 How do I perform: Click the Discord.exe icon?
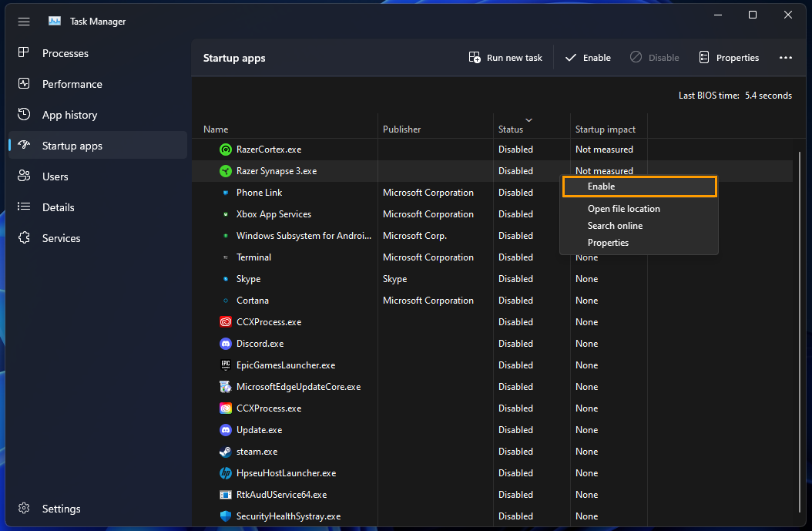(225, 344)
